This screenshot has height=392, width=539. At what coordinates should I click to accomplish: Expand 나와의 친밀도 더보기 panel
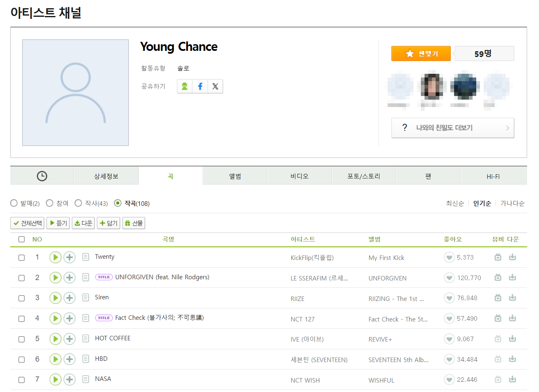coord(452,128)
